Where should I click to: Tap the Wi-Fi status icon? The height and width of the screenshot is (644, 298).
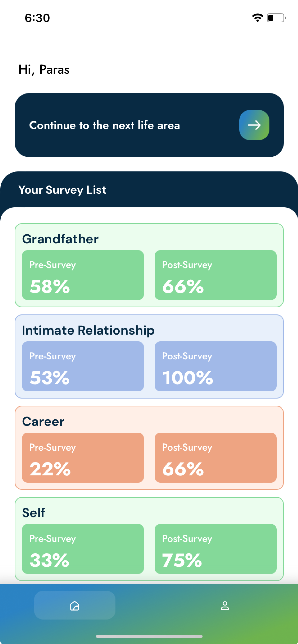pyautogui.click(x=257, y=18)
